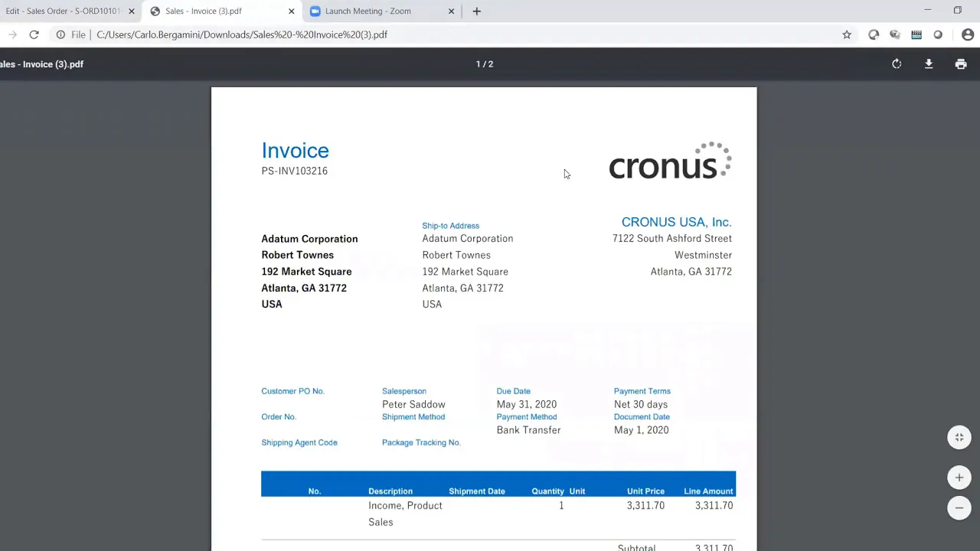Click the CRONUS USA, Inc. company name
The image size is (980, 551).
[x=676, y=222]
